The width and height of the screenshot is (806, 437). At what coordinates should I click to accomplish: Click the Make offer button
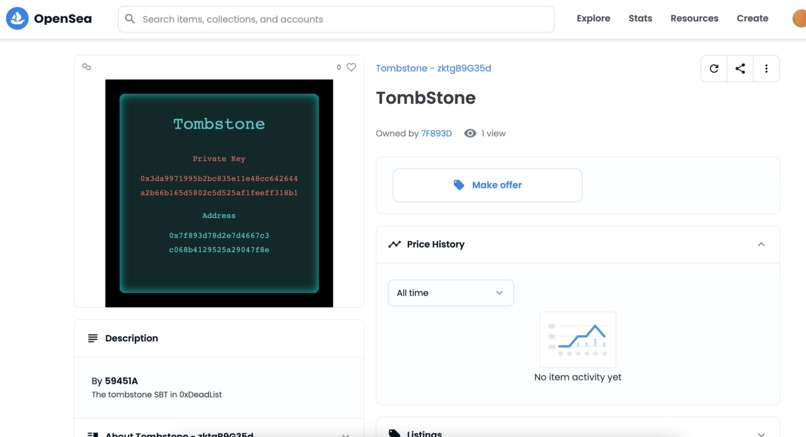coord(487,185)
